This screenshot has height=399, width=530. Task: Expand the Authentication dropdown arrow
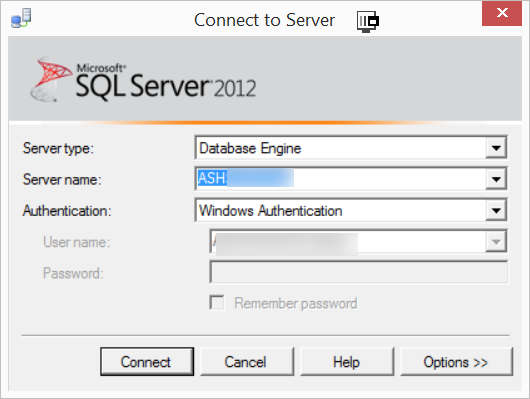tap(496, 210)
